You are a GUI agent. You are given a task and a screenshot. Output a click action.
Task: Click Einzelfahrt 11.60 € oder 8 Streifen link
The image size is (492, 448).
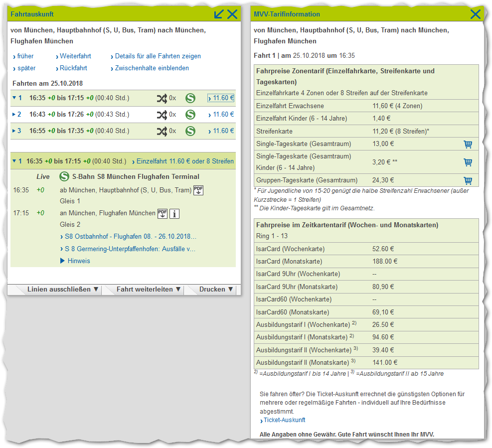coord(183,161)
